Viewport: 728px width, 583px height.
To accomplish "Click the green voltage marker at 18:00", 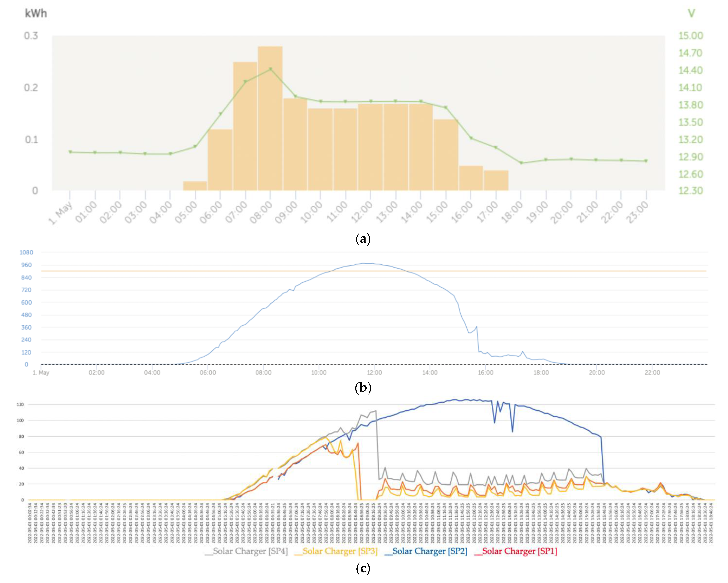I will 521,163.
